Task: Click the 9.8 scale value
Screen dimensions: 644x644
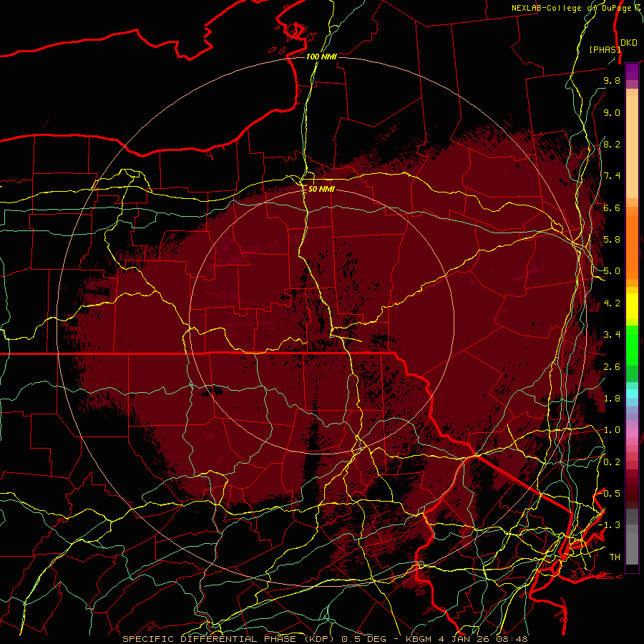Action: point(612,80)
